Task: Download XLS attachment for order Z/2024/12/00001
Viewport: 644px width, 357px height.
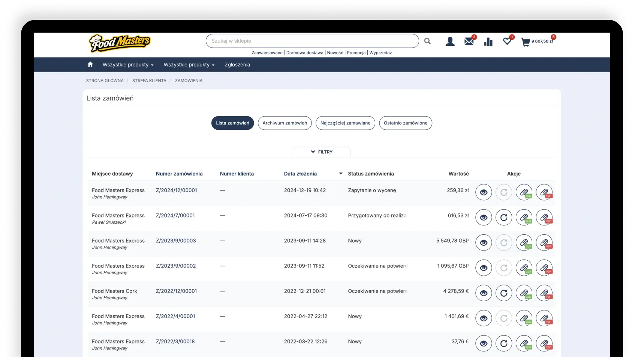Action: click(524, 192)
